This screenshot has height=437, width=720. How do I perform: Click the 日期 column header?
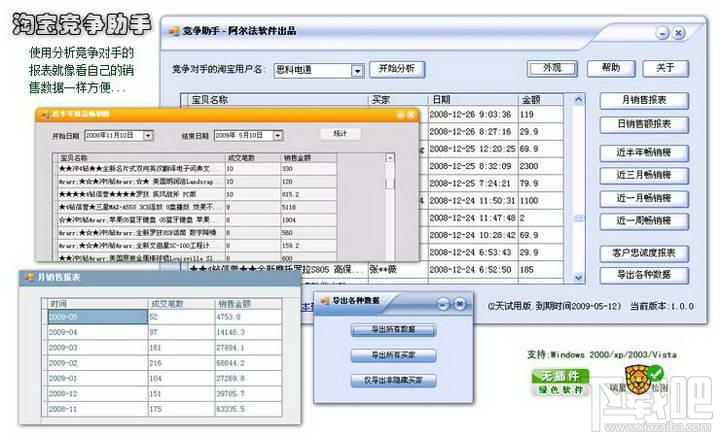tap(473, 100)
